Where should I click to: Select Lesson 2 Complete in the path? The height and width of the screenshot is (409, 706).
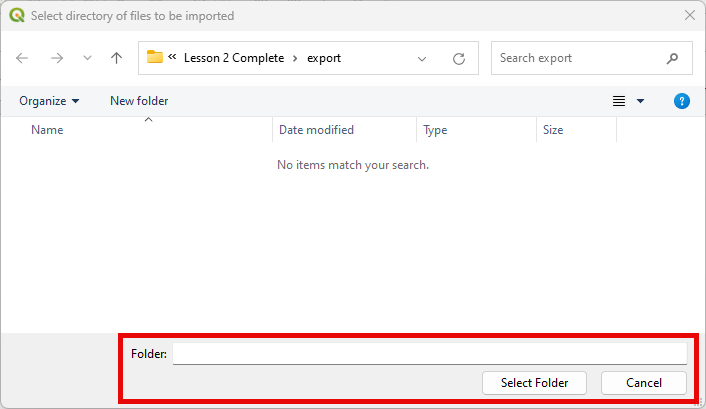click(234, 58)
